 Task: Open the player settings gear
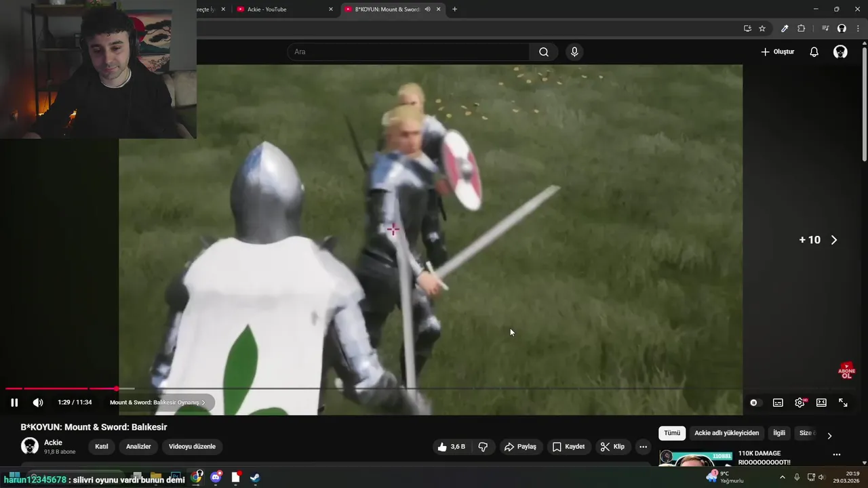click(800, 403)
